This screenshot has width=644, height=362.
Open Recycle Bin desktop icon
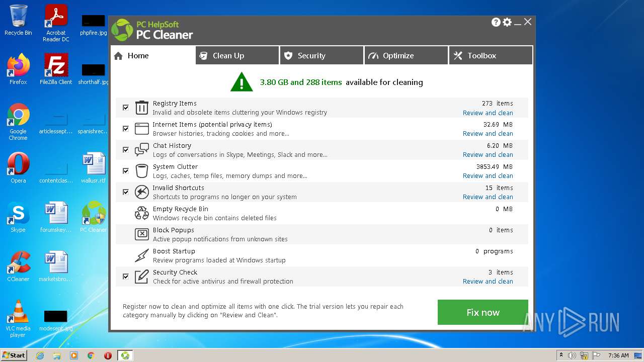click(18, 20)
